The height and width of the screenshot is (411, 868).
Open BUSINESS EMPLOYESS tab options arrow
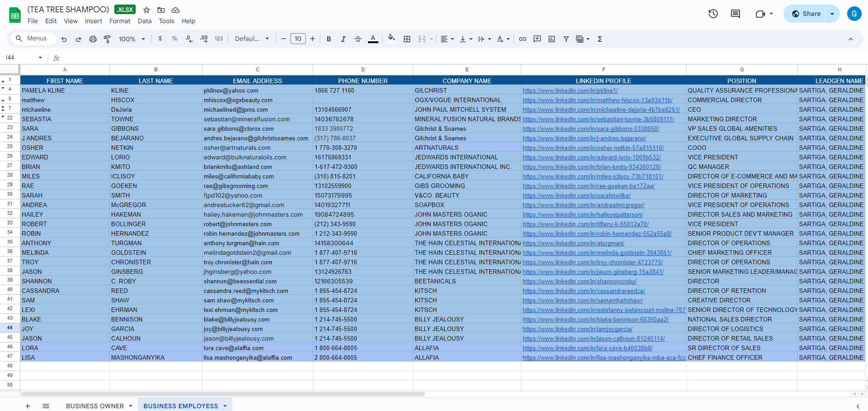[x=225, y=406]
